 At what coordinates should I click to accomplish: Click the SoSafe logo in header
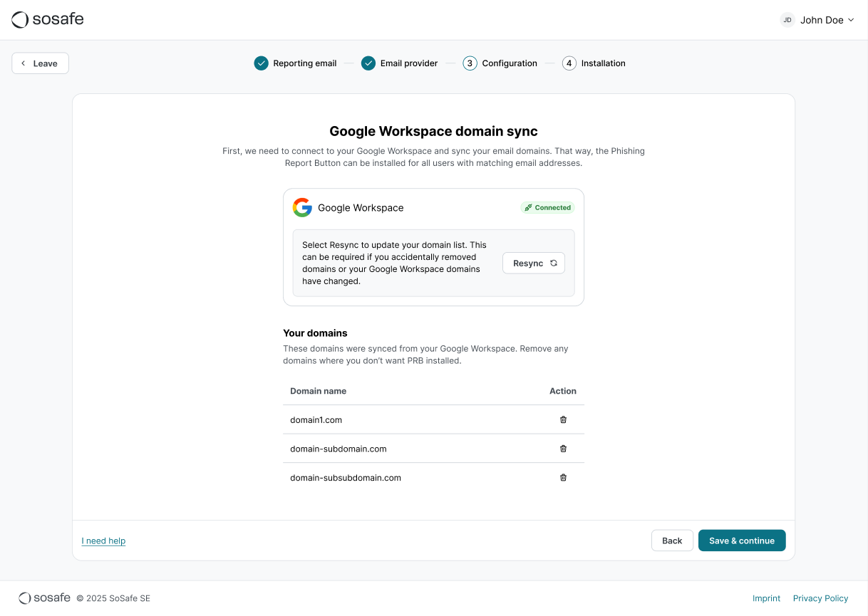[x=48, y=20]
